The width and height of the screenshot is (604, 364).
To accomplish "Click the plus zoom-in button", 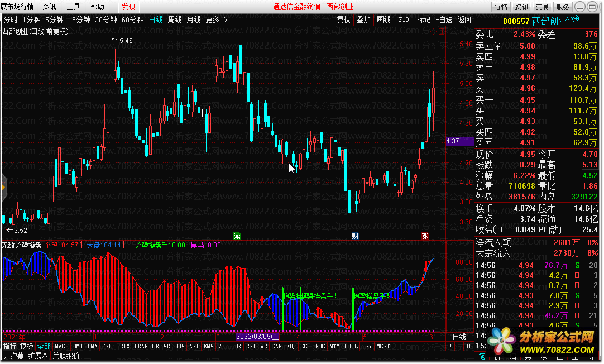I will pos(450,346).
